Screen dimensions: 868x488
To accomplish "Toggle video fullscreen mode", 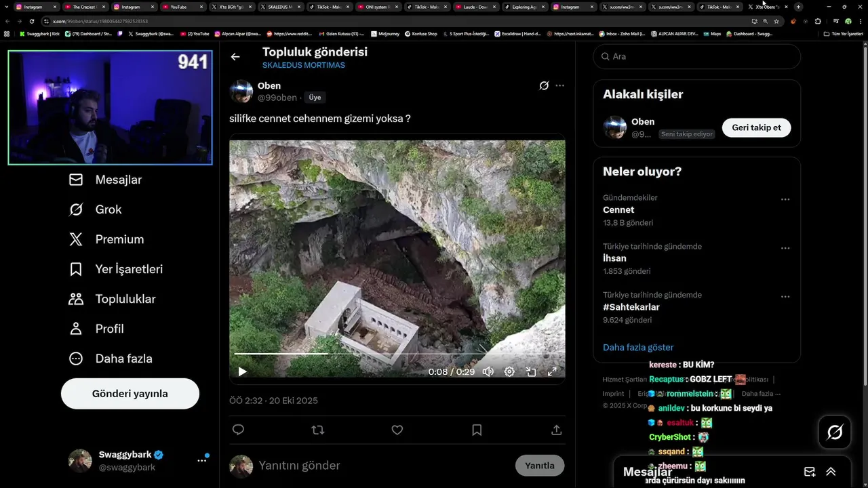I will coord(552,371).
